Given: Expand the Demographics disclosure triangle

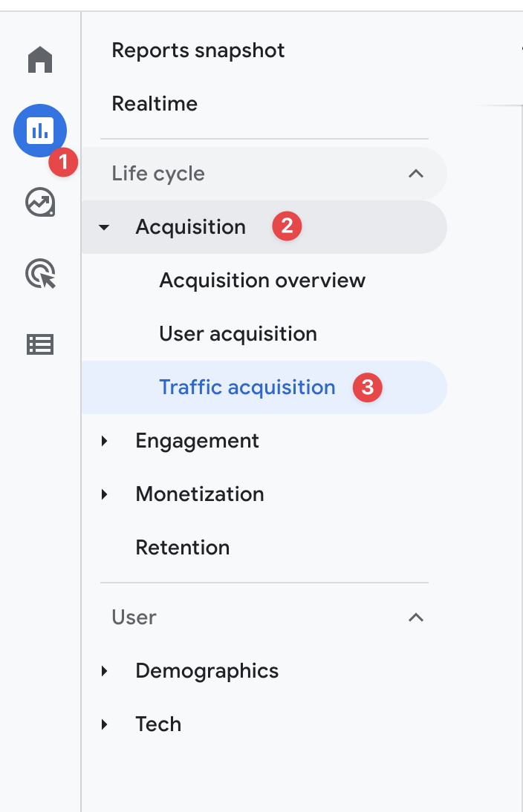Looking at the screenshot, I should coord(105,671).
